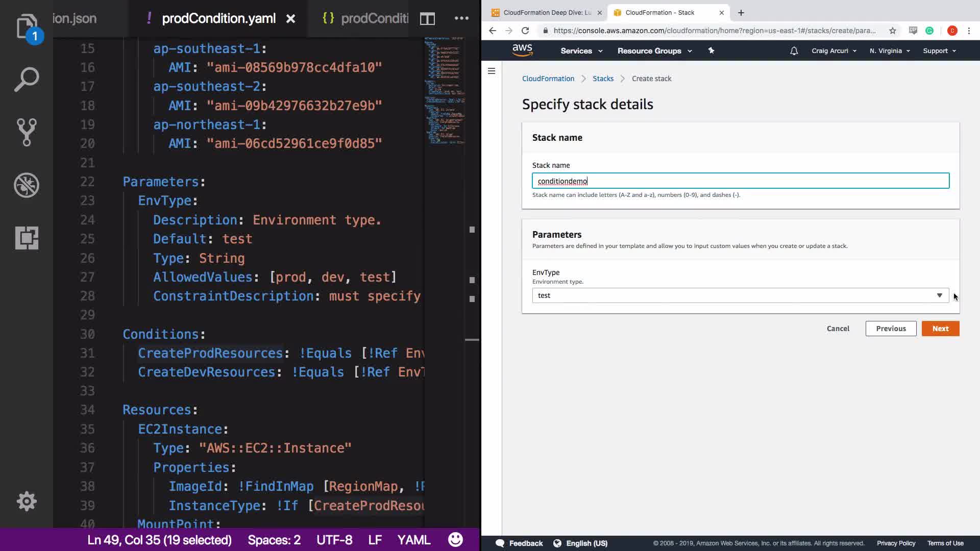Screen dimensions: 980x551
Task: Open Source Control view icon
Action: (x=26, y=132)
